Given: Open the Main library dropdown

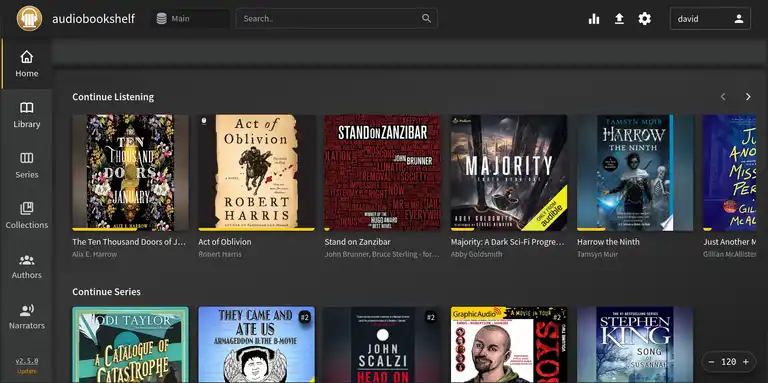Looking at the screenshot, I should (x=190, y=19).
